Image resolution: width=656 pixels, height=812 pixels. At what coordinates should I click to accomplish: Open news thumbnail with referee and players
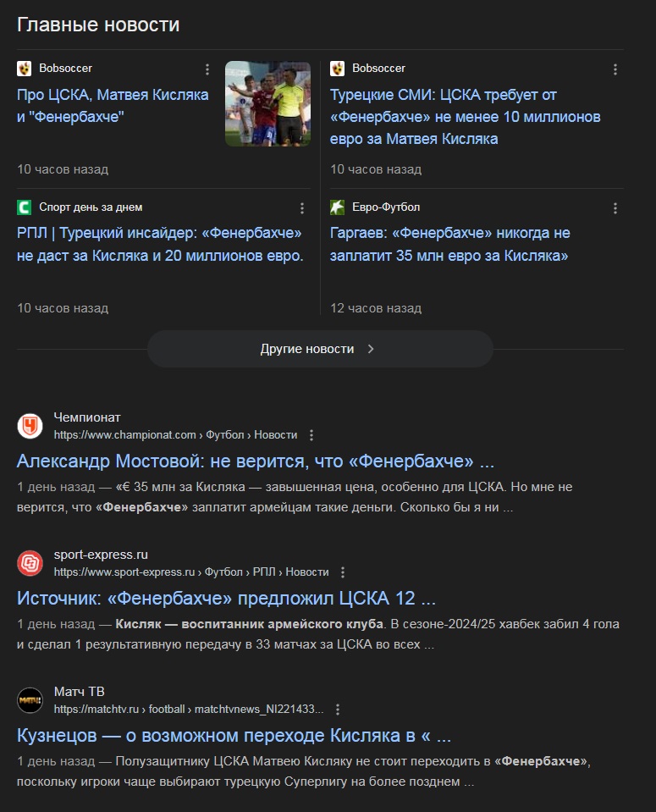point(267,103)
